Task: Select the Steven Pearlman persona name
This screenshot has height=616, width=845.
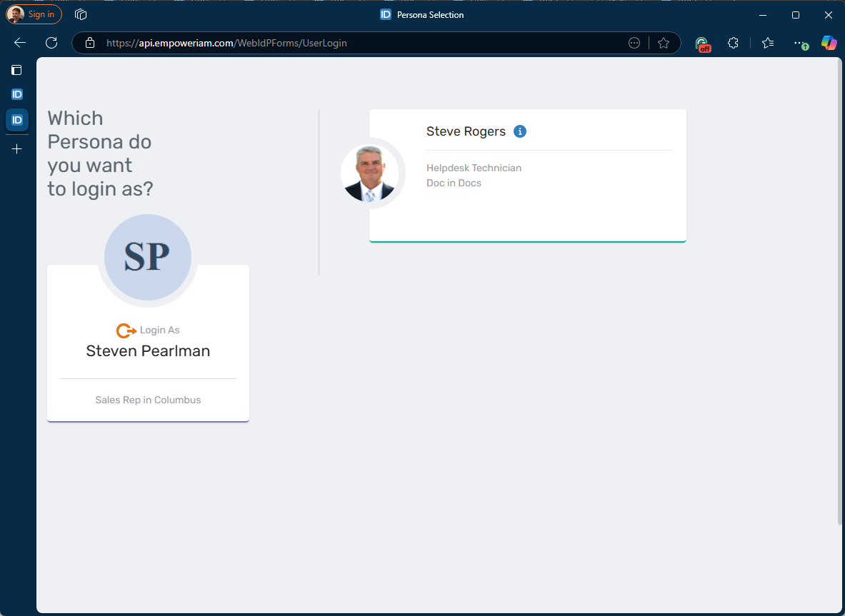Action: coord(148,350)
